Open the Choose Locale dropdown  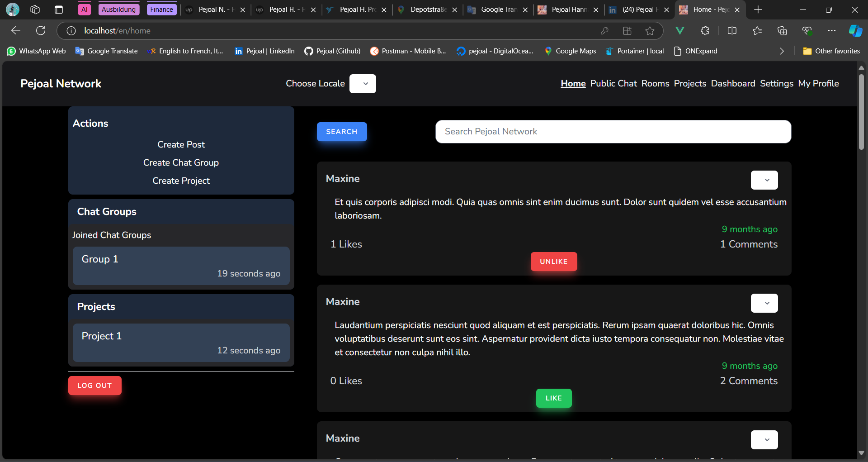click(363, 83)
